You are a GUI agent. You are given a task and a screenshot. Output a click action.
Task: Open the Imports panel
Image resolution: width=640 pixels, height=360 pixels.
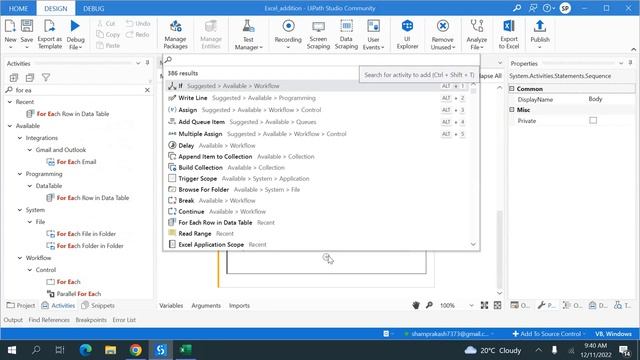239,305
